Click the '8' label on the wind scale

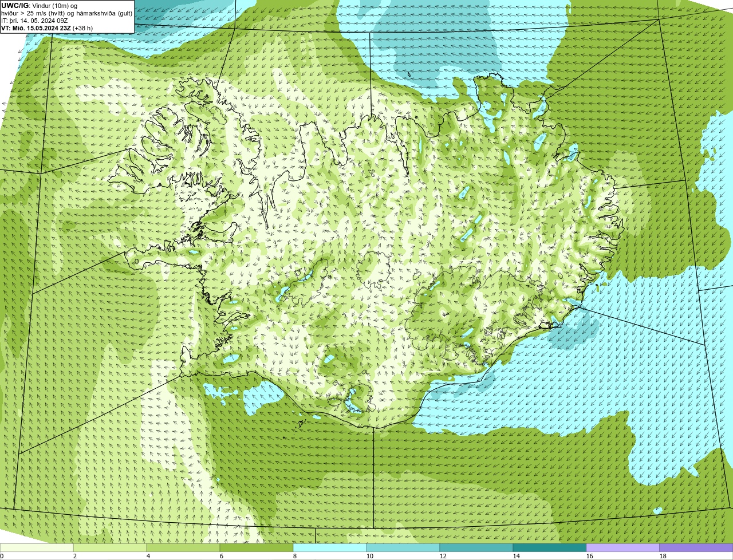point(295,556)
